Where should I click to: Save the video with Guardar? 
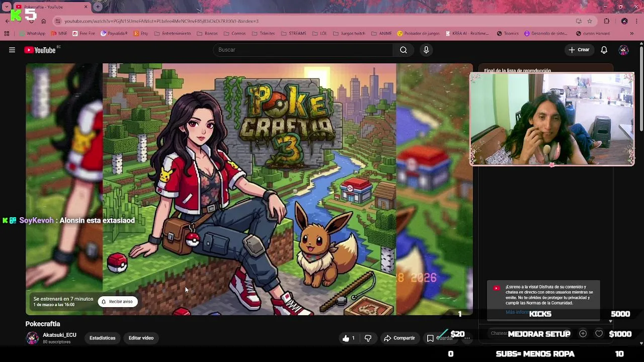point(440,338)
